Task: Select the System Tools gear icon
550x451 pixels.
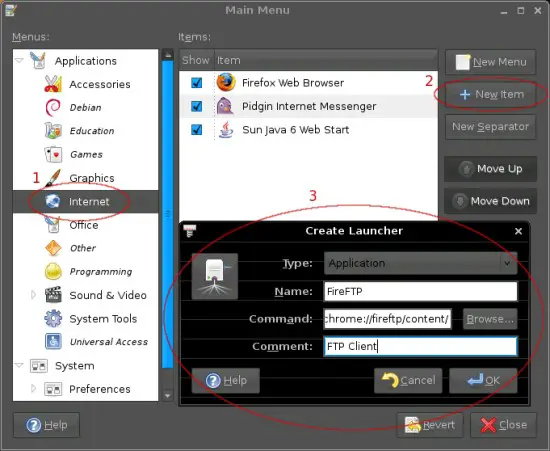Action: [x=53, y=318]
